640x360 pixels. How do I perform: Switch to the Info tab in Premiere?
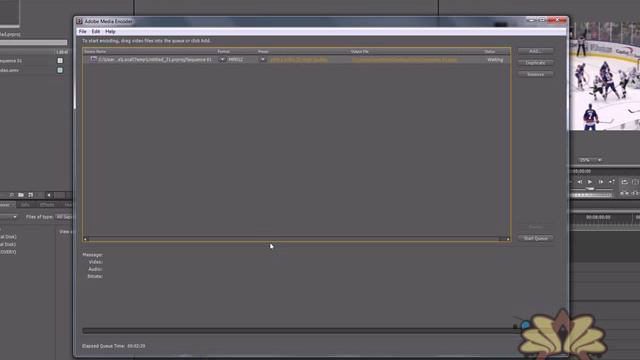(25, 204)
